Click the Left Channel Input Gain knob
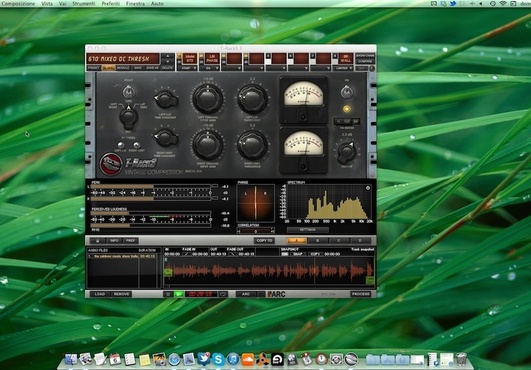This screenshot has height=370, width=531. click(207, 99)
